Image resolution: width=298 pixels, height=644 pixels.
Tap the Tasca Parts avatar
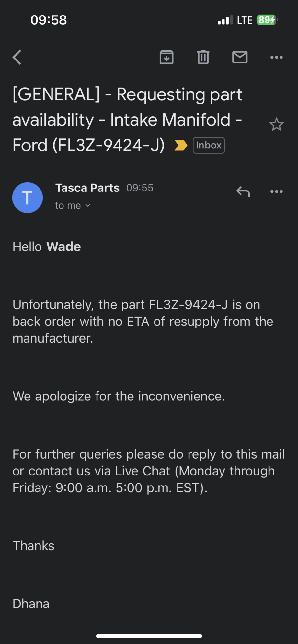(27, 197)
